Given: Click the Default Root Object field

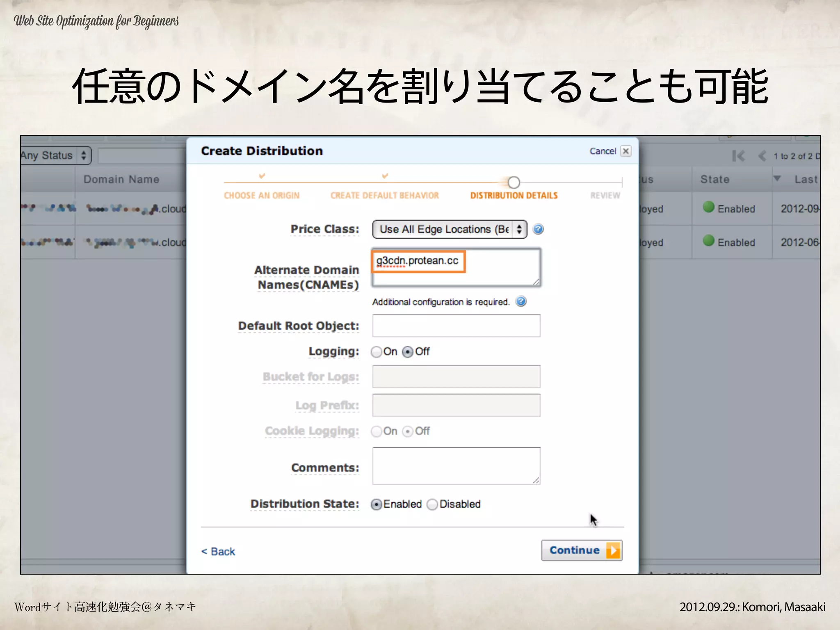Looking at the screenshot, I should (456, 326).
